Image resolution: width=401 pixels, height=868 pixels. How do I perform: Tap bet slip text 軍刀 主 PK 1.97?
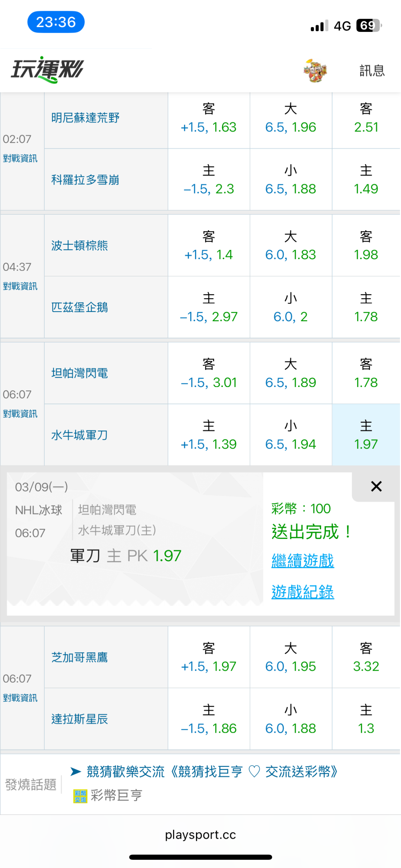(125, 556)
